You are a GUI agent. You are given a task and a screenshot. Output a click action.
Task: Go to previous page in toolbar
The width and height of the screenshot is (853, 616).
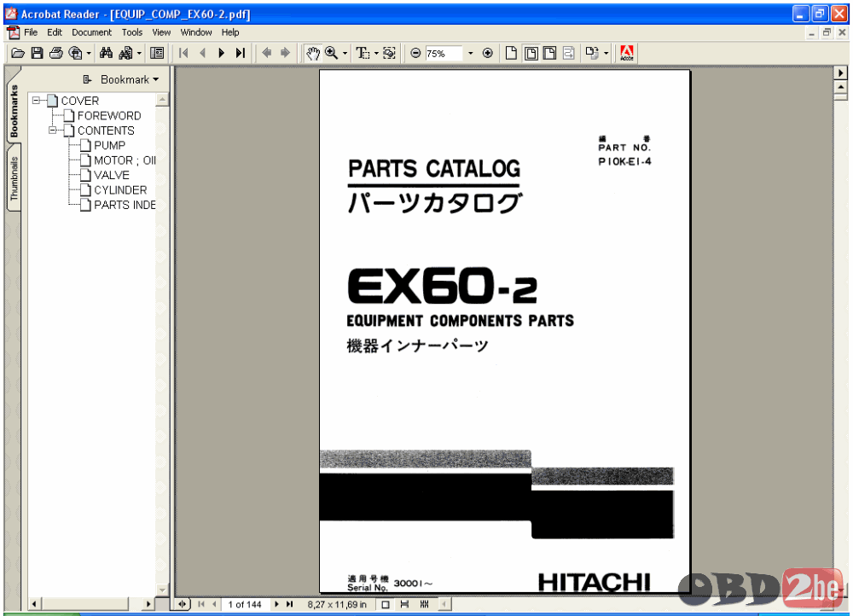203,53
